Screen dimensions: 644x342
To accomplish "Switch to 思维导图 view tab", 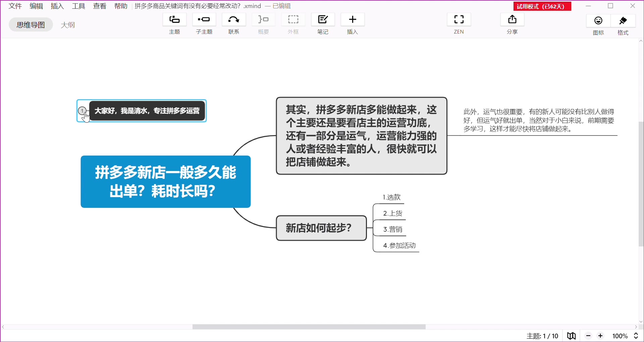I will 31,25.
